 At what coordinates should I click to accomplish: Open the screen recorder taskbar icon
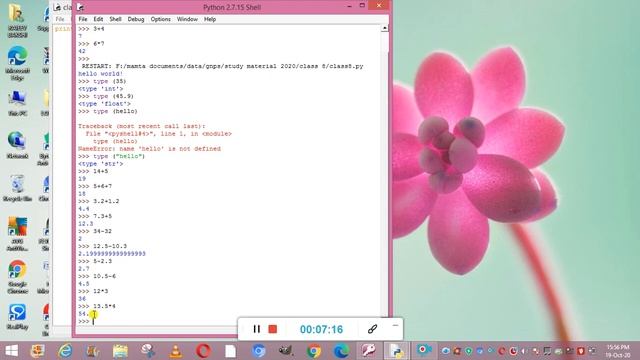click(x=424, y=351)
